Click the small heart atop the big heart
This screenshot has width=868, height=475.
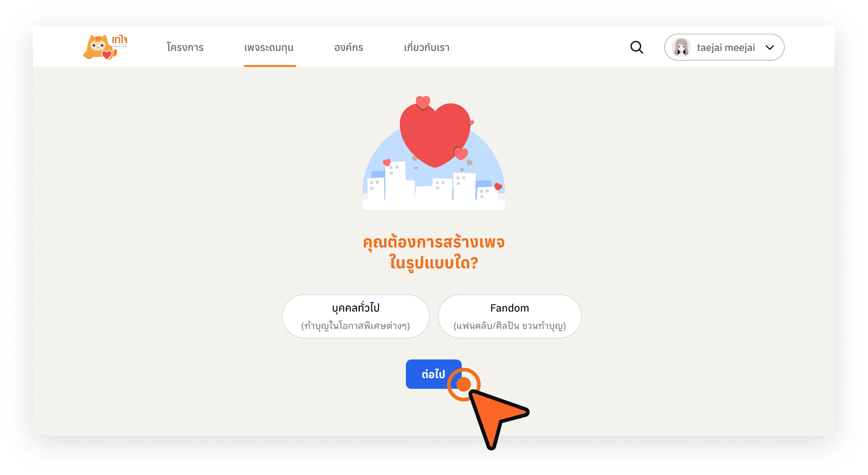click(x=423, y=102)
